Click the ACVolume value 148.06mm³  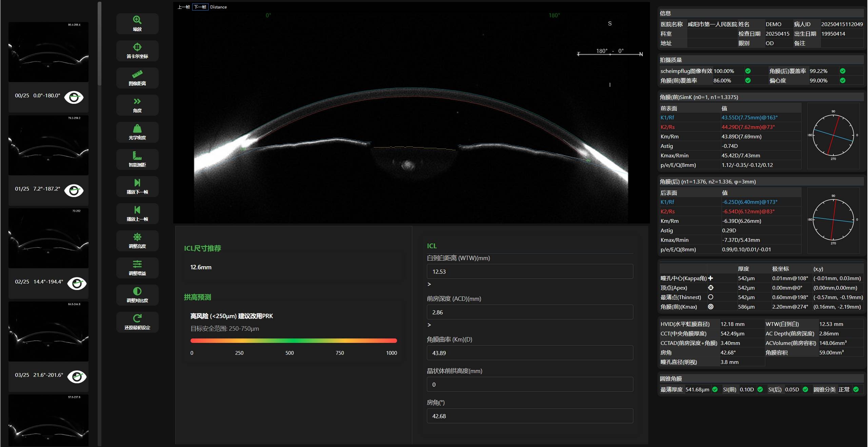pos(833,343)
